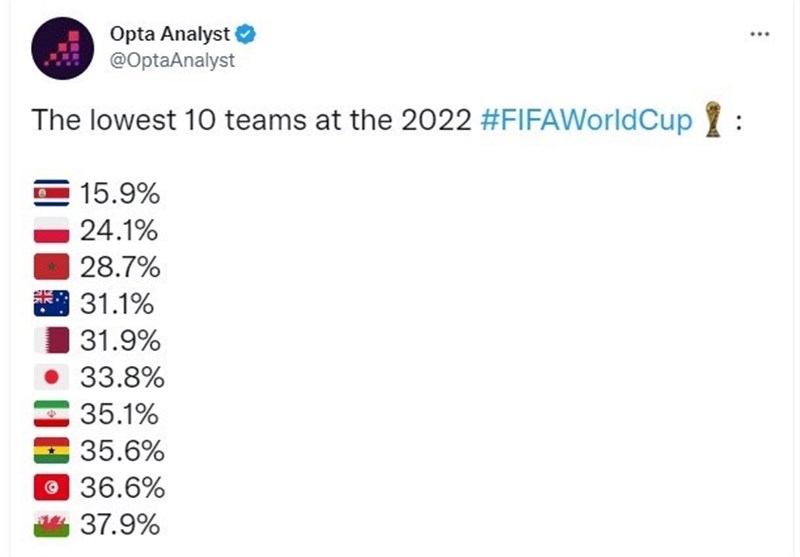
Task: Click the tweet's main sentence text
Action: pos(250,121)
